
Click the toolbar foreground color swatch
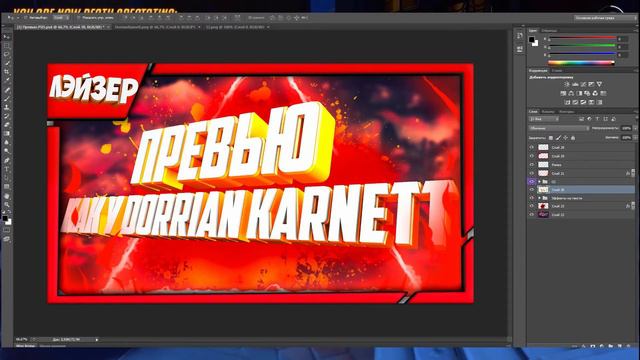pos(4,218)
